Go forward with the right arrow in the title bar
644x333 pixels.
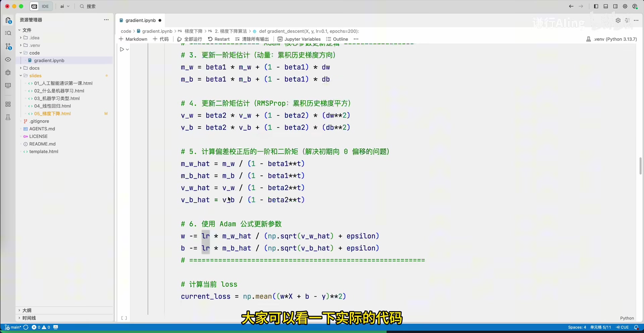581,6
